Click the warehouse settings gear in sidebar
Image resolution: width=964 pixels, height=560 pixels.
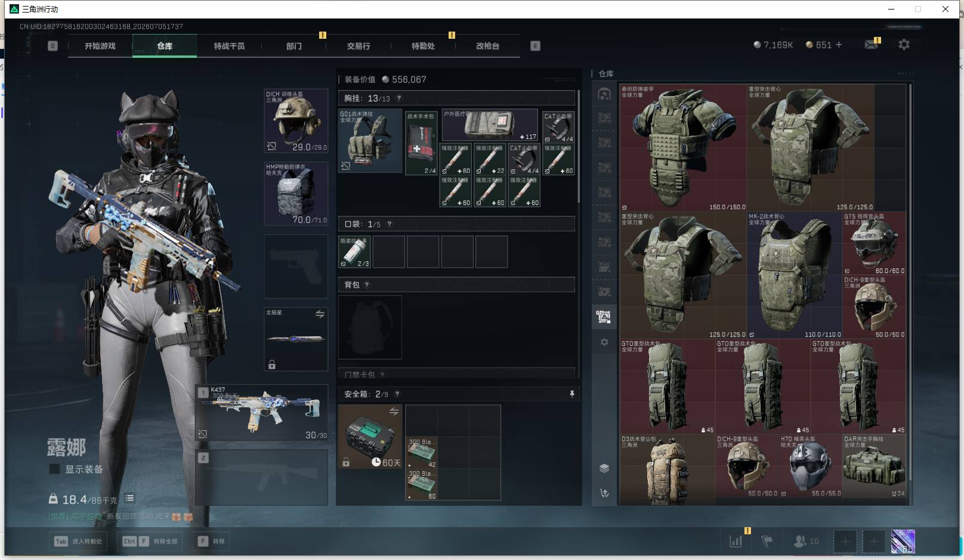[604, 342]
